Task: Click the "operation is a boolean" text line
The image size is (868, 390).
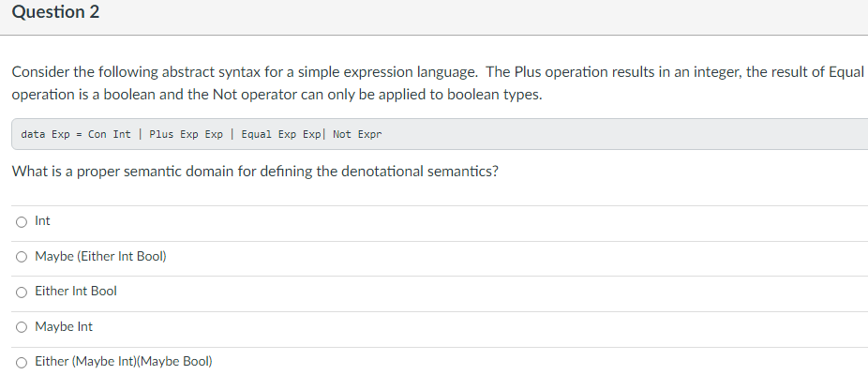Action: tap(277, 95)
